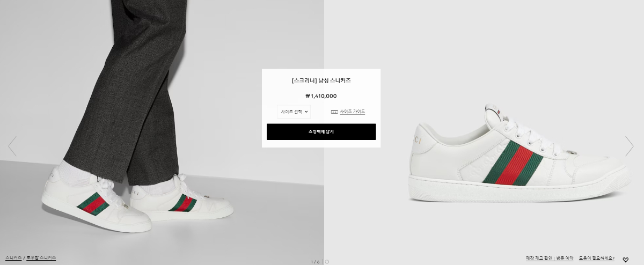Save item with the heart wishlist icon
Viewport: 644px width, 265px height.
pyautogui.click(x=625, y=260)
